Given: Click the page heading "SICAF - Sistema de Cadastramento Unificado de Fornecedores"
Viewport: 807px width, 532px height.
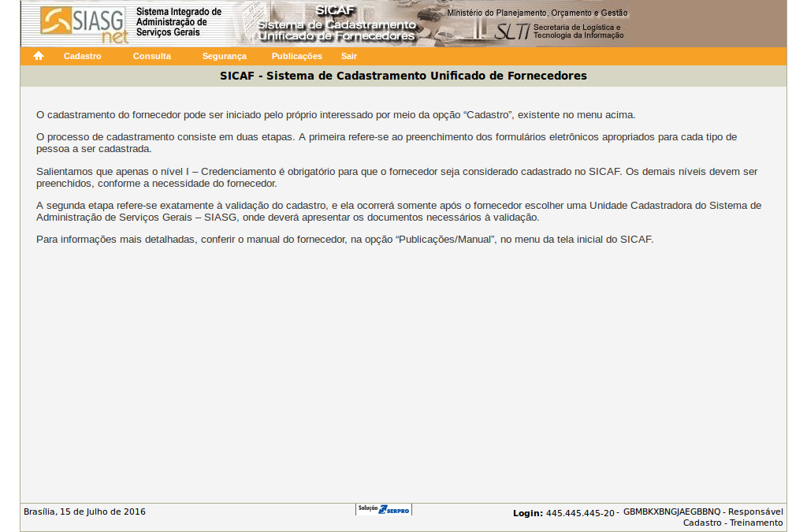Looking at the screenshot, I should pyautogui.click(x=403, y=76).
